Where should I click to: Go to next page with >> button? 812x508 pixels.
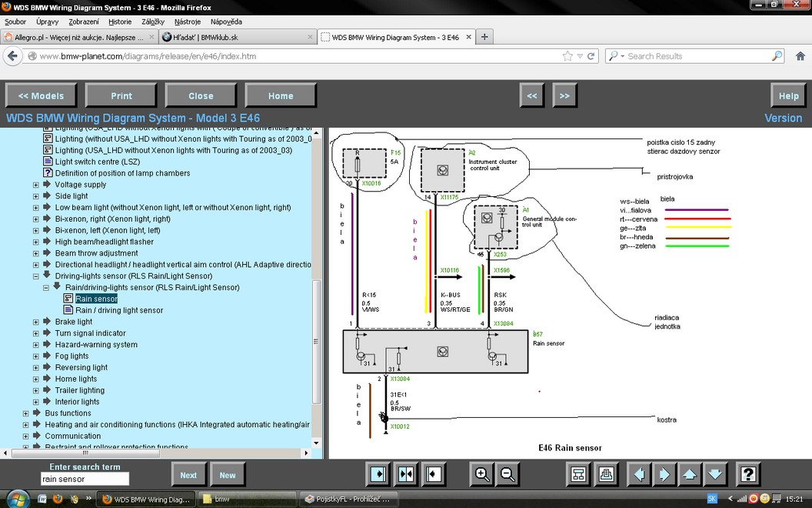[564, 95]
